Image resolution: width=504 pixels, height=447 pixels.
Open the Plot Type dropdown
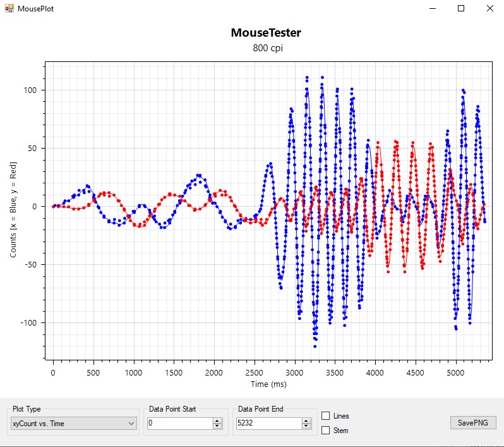click(x=73, y=423)
